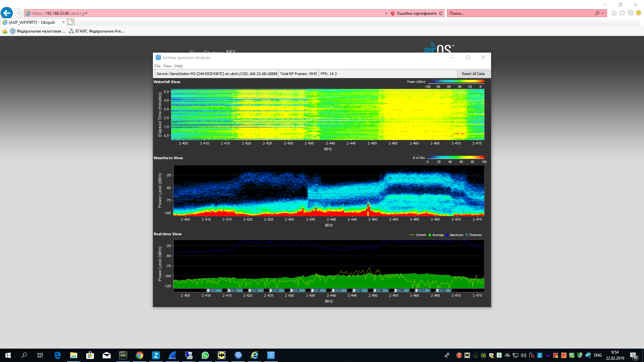
Task: Open the clock showing 9:54
Action: tap(615, 355)
